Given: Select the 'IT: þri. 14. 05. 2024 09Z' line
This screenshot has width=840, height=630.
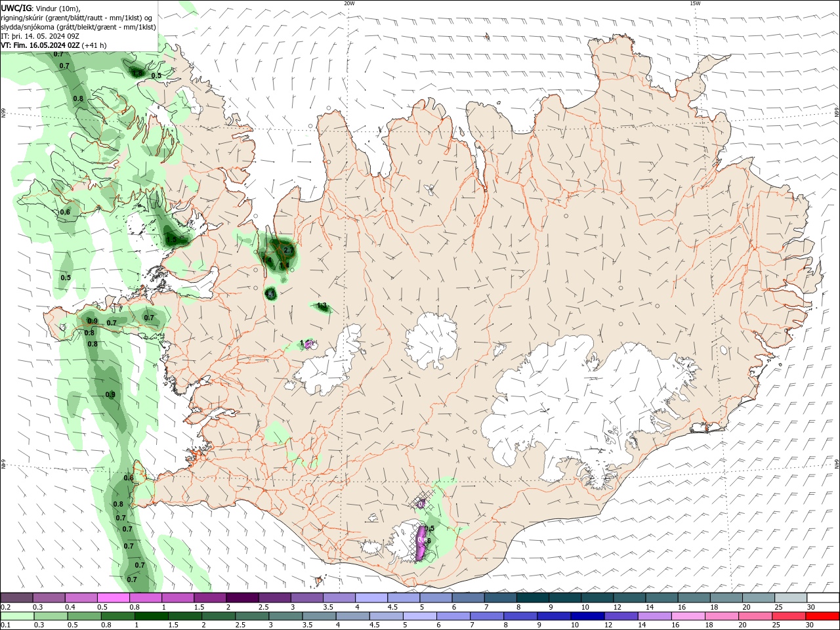Looking at the screenshot, I should pos(40,36).
